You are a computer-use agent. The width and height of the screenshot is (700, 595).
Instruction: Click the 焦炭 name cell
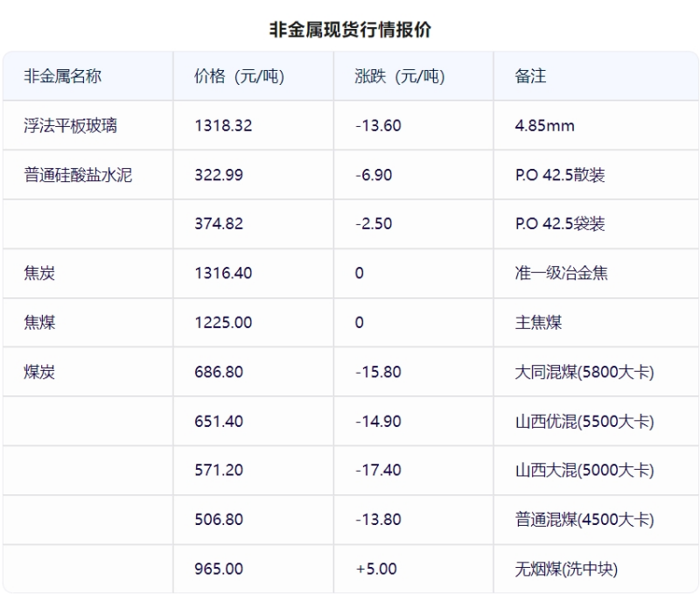39,273
